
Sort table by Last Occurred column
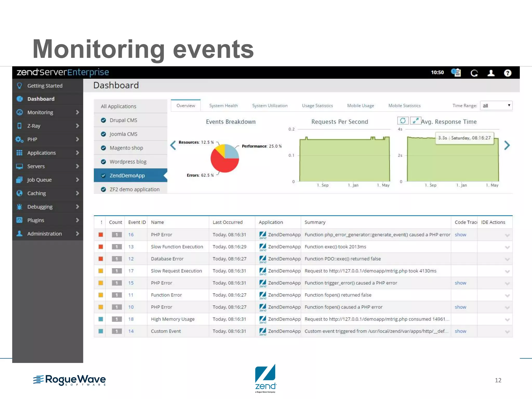[228, 222]
